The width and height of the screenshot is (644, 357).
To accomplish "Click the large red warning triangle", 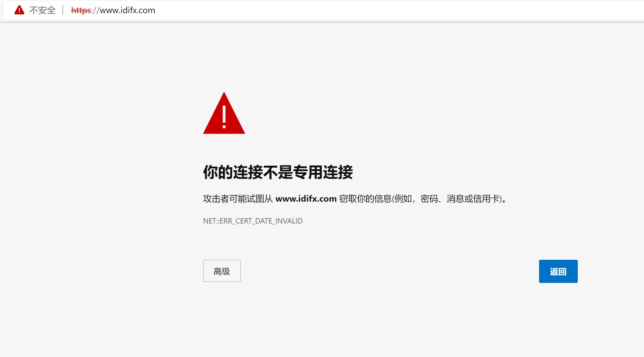I will (x=224, y=113).
